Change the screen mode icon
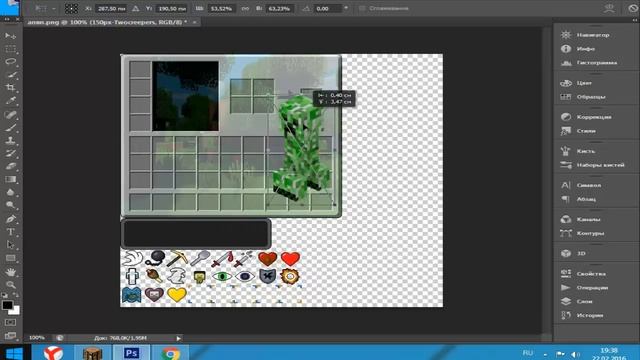 (10, 336)
